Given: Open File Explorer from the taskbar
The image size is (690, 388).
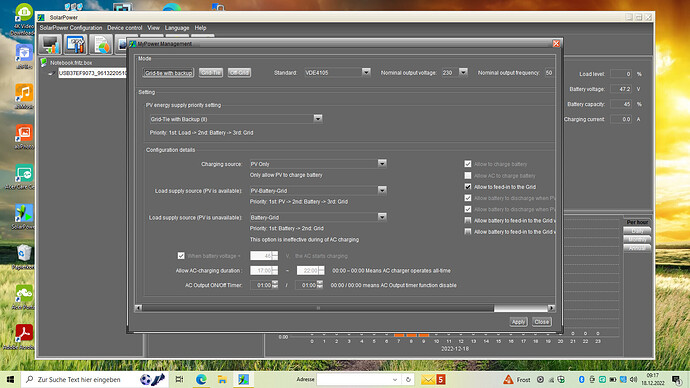Looking at the screenshot, I should pyautogui.click(x=222, y=379).
